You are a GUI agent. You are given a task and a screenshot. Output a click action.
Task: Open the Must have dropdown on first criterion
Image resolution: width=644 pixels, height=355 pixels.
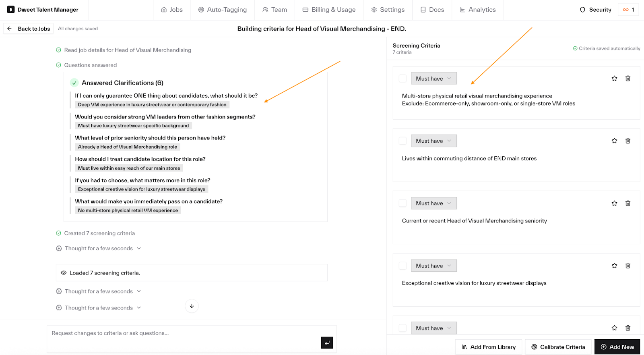(433, 79)
